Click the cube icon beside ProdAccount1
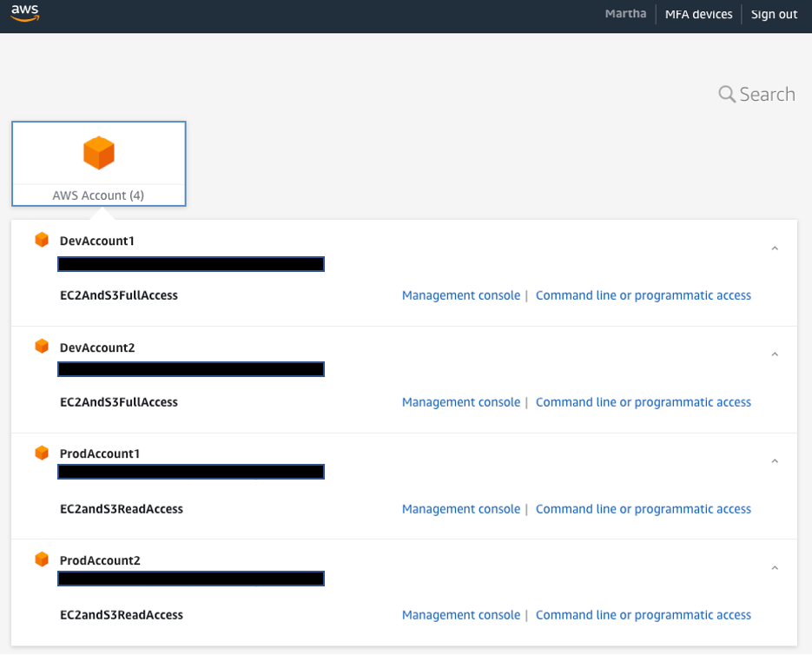This screenshot has width=812, height=655. tap(42, 453)
